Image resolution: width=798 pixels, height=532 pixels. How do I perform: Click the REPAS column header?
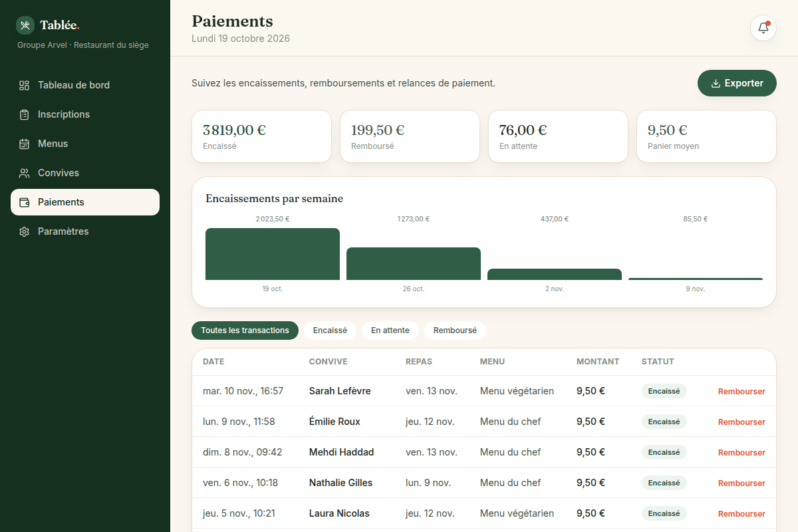(x=419, y=362)
